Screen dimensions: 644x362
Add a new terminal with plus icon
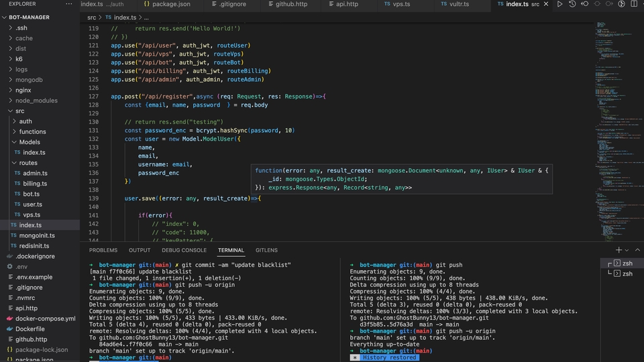point(619,250)
